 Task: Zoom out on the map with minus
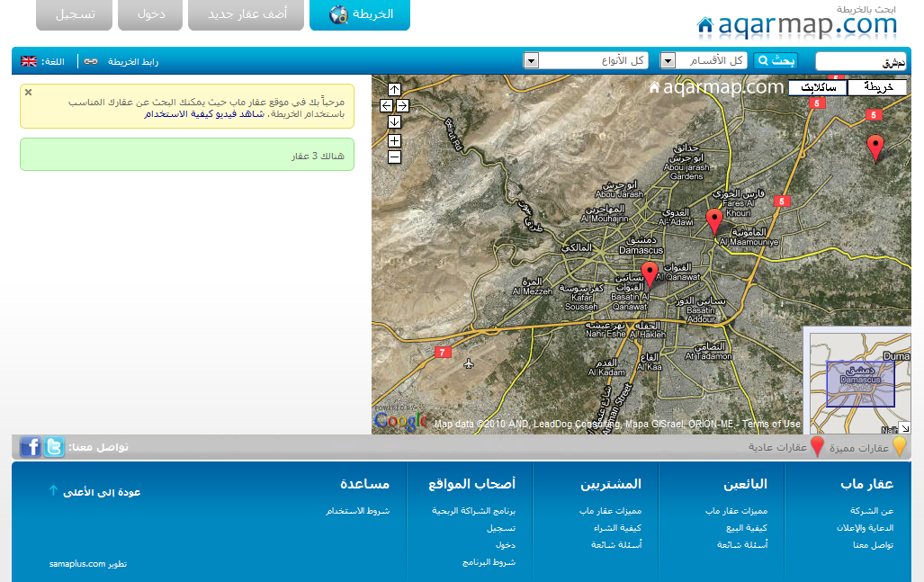coord(394,157)
